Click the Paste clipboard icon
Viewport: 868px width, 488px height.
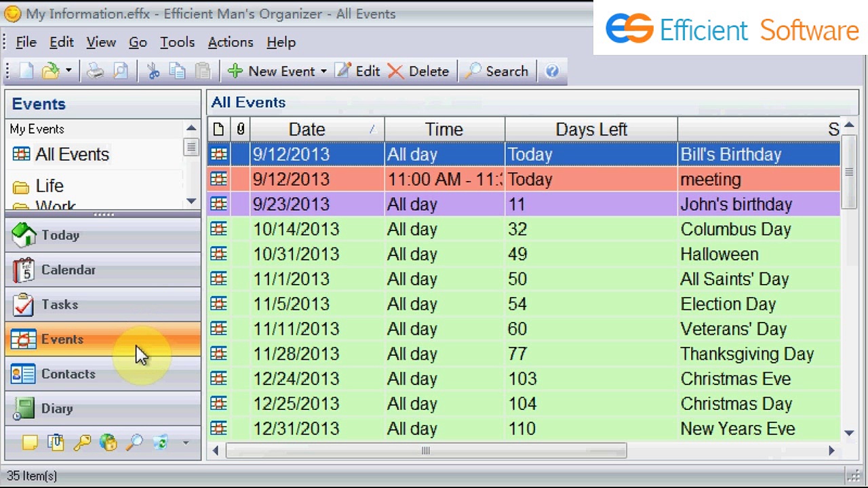[x=202, y=71]
